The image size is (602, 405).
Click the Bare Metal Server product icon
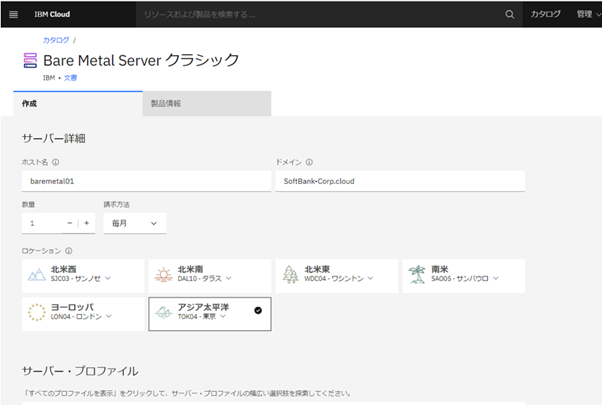pyautogui.click(x=30, y=61)
